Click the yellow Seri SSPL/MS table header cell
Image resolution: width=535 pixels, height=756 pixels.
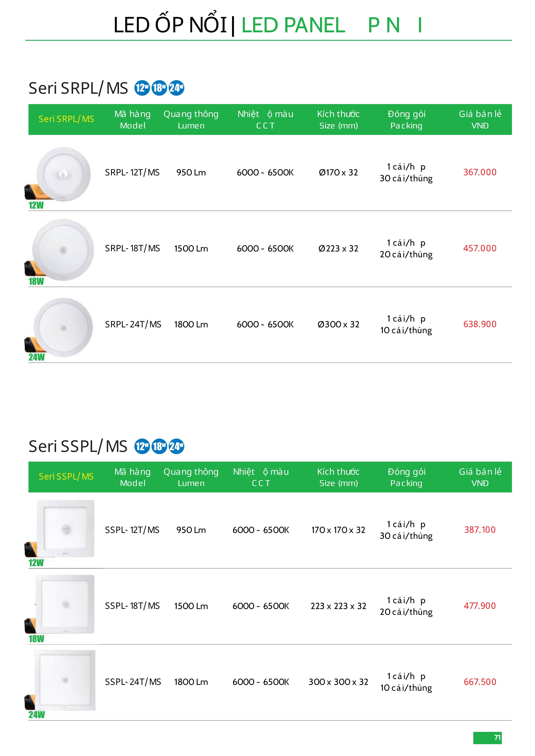[66, 476]
